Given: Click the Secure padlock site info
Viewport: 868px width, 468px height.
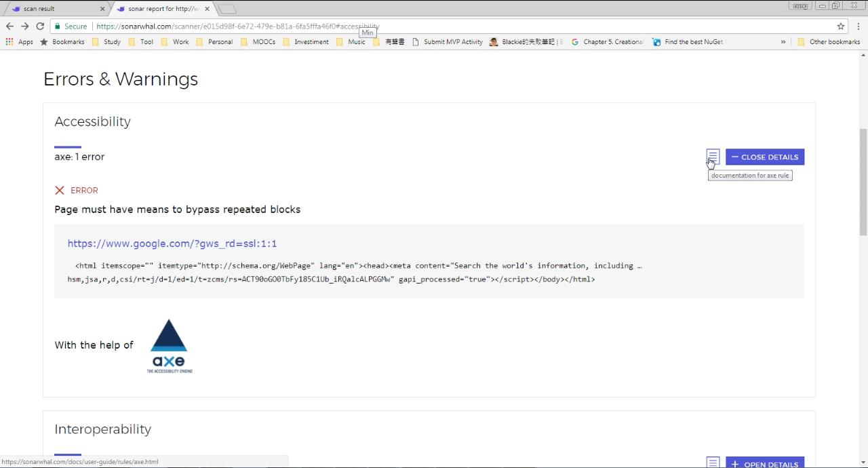Looking at the screenshot, I should [71, 26].
